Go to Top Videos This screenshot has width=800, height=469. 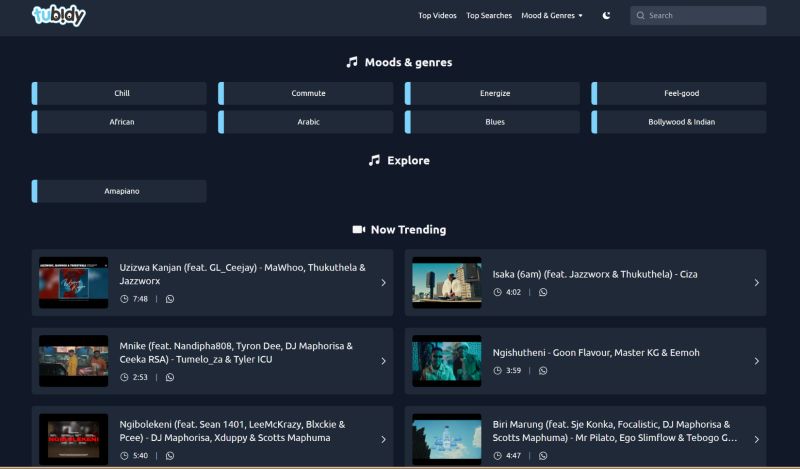[x=437, y=16]
